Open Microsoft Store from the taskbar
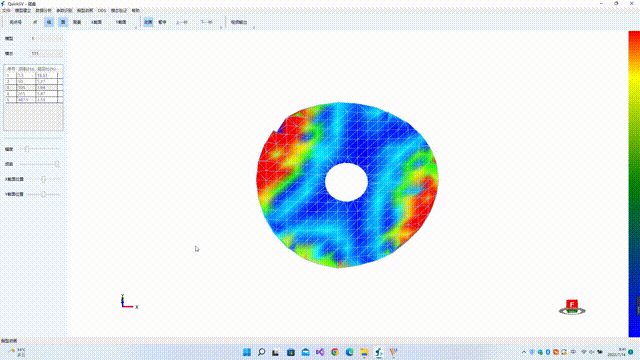 [x=291, y=352]
